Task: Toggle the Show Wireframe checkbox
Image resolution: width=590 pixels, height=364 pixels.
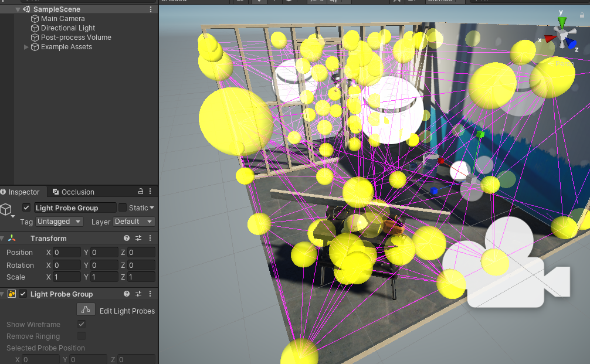Action: [82, 324]
